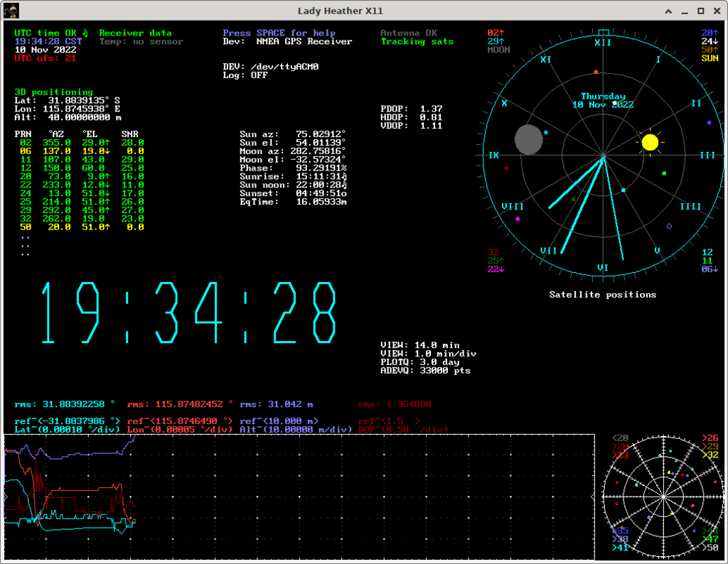Toggle the red Lon plot legend label

(180, 430)
